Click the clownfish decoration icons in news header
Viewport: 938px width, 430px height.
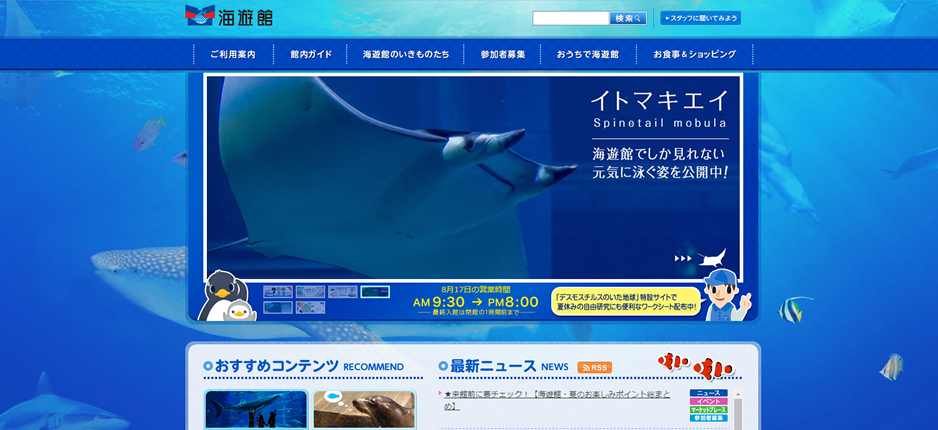pos(696,365)
